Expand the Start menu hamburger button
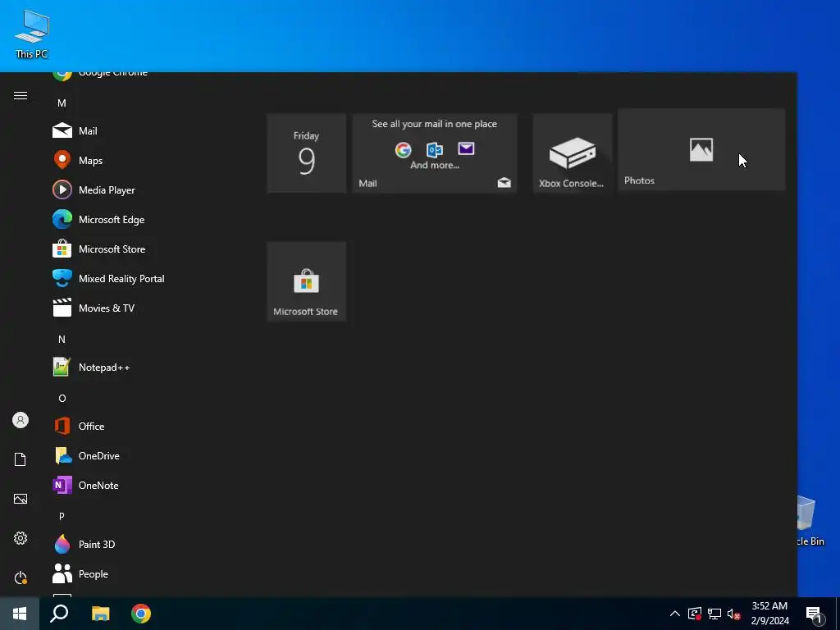Viewport: 840px width, 630px height. (x=21, y=95)
